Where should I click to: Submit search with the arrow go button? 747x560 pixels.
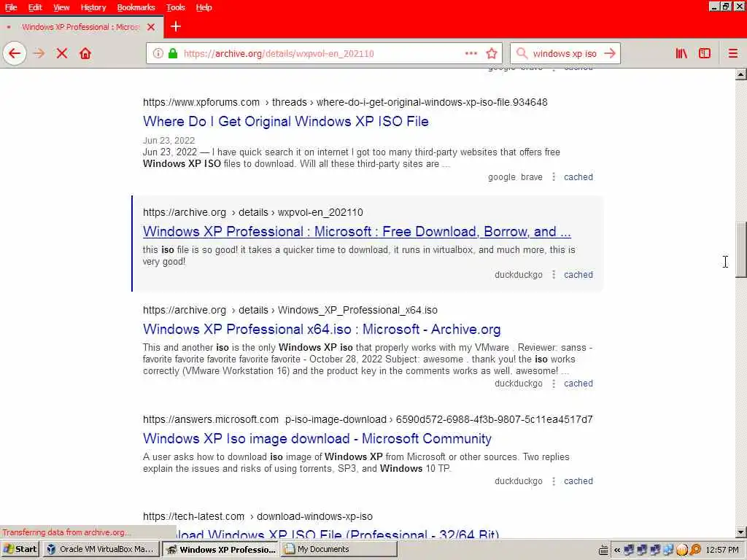(x=610, y=53)
